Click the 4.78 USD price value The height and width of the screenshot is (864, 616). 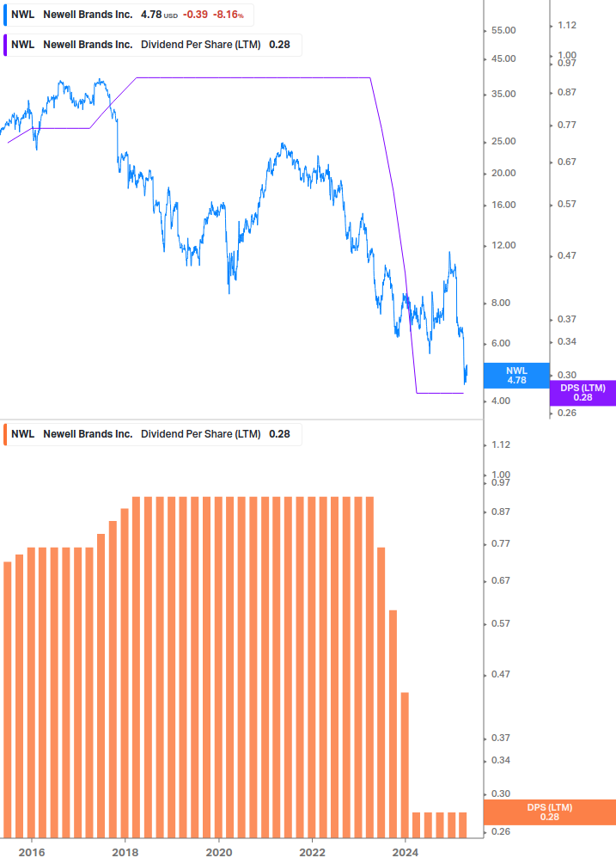tap(159, 15)
